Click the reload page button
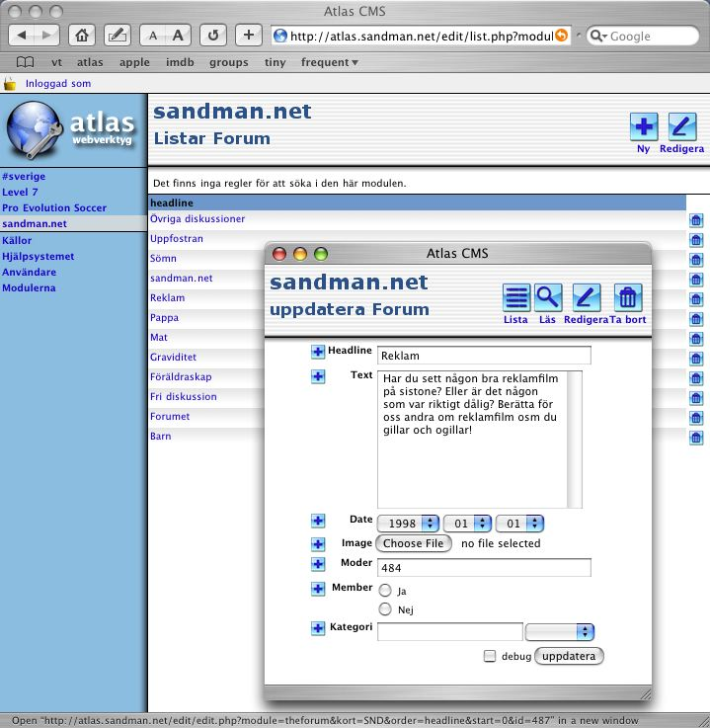The image size is (710, 728). (x=212, y=36)
